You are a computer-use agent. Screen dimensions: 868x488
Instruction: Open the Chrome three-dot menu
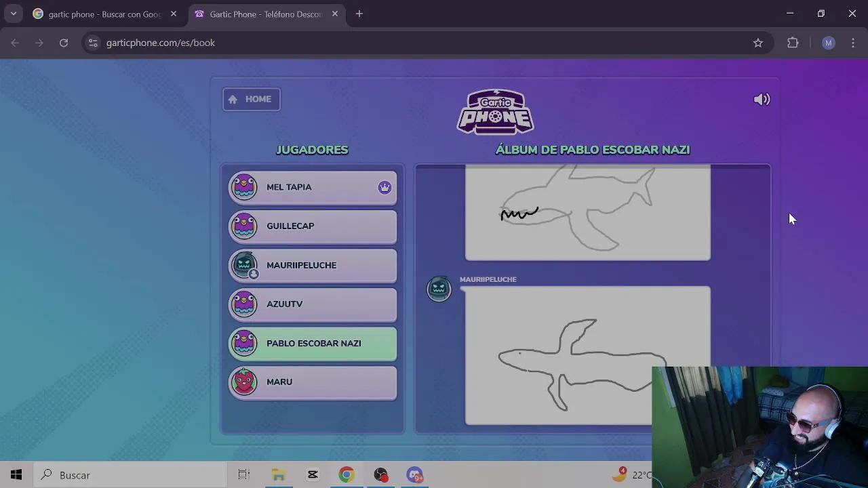tap(853, 43)
